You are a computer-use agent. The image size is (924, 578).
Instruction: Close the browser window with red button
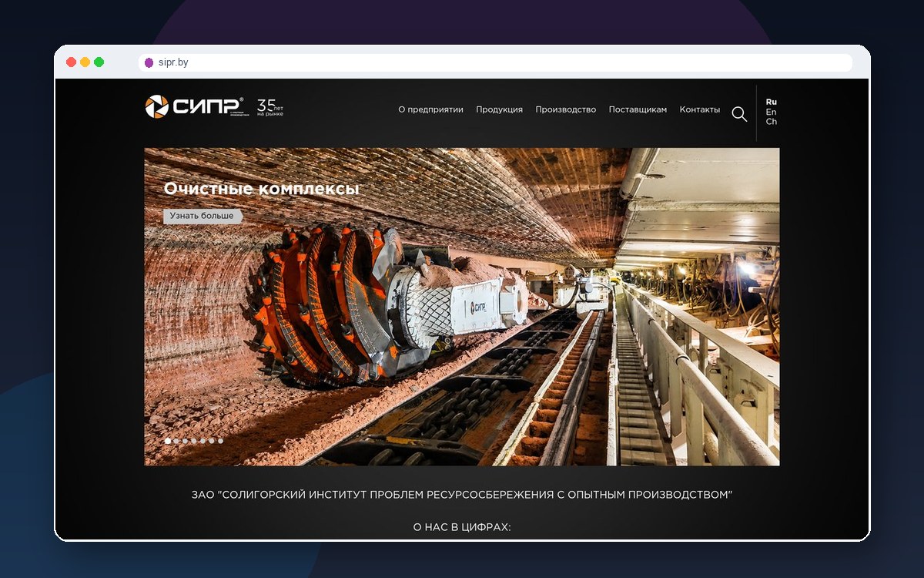(71, 62)
